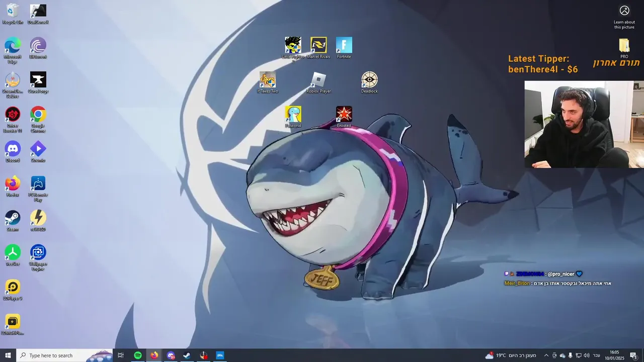Open the PRO folder on desktop
This screenshot has width=644, height=362.
click(624, 48)
